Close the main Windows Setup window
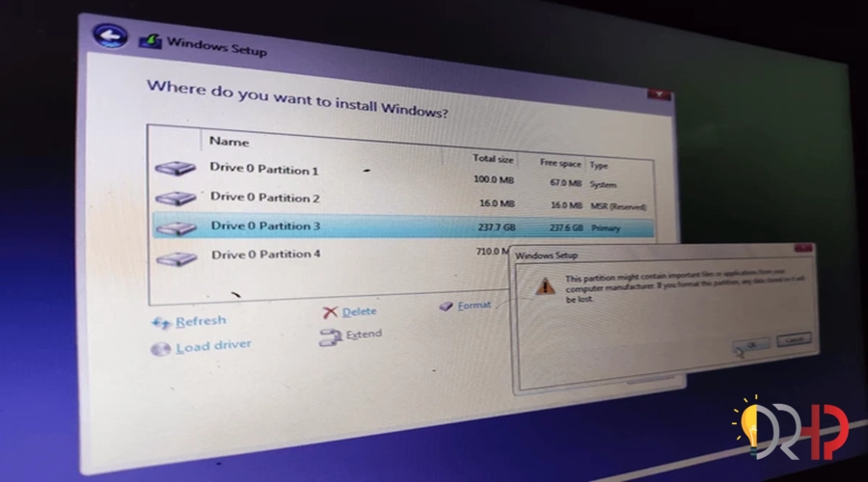 (660, 94)
